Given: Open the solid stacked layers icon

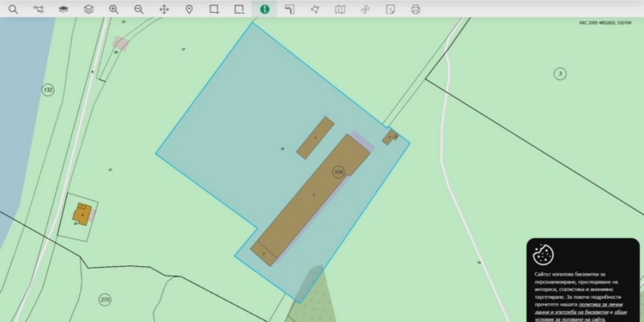Looking at the screenshot, I should point(64,9).
